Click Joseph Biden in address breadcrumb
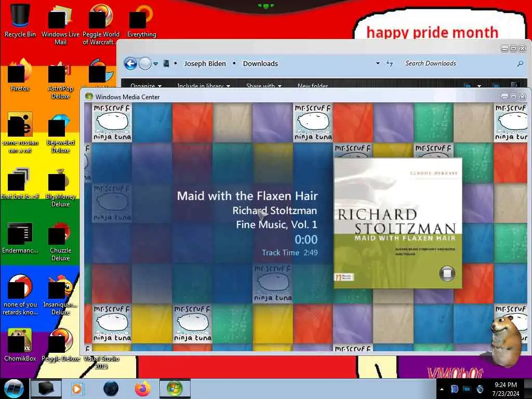Image resolution: width=532 pixels, height=399 pixels. 205,63
